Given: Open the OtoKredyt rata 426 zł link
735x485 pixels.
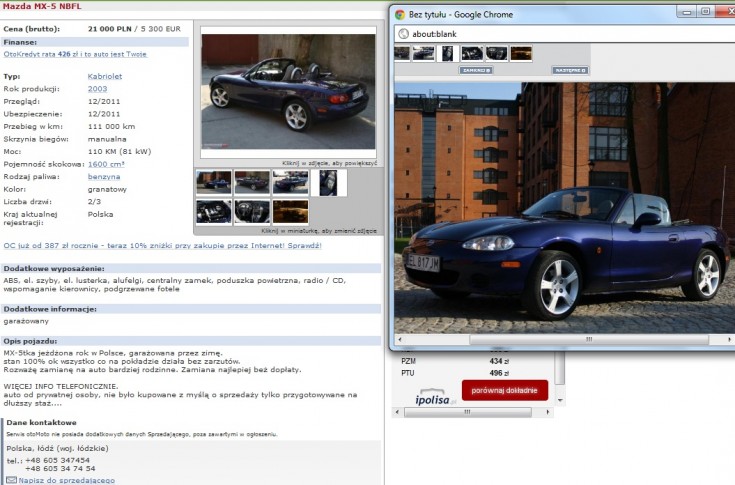Looking at the screenshot, I should tap(75, 54).
